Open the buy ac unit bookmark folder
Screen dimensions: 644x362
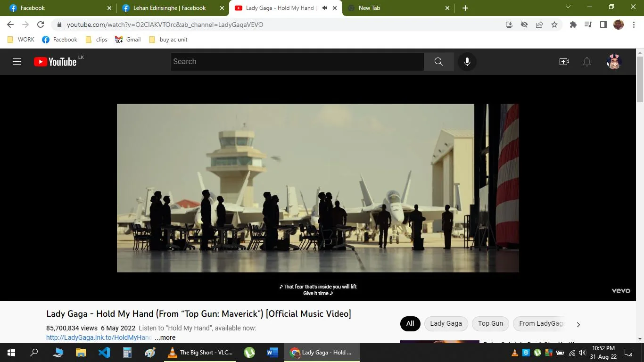pyautogui.click(x=168, y=40)
